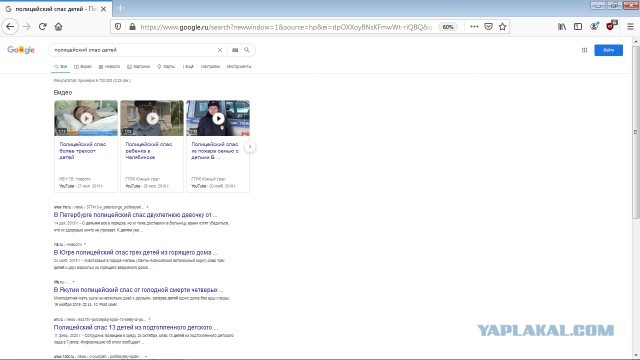Open the Инструменты search tools
This screenshot has width=640, height=360.
(239, 67)
